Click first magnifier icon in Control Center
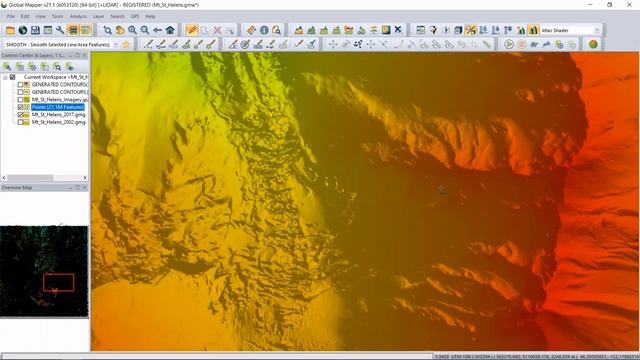Screen dimensions: 640x360 tap(7, 67)
